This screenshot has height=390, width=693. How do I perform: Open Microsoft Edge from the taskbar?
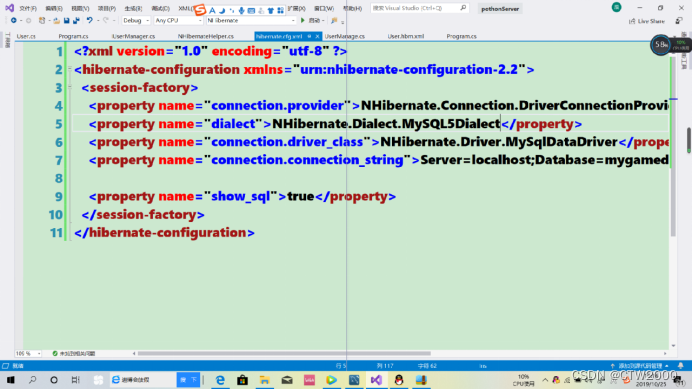pos(220,380)
